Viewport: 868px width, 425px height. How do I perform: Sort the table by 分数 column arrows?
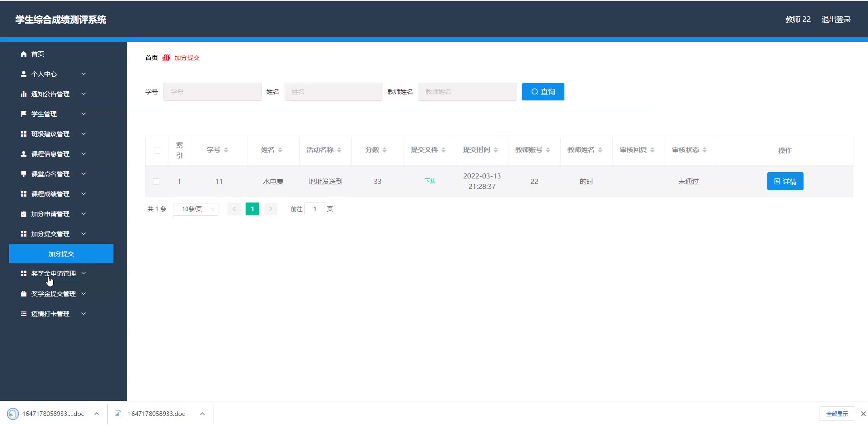click(x=385, y=150)
